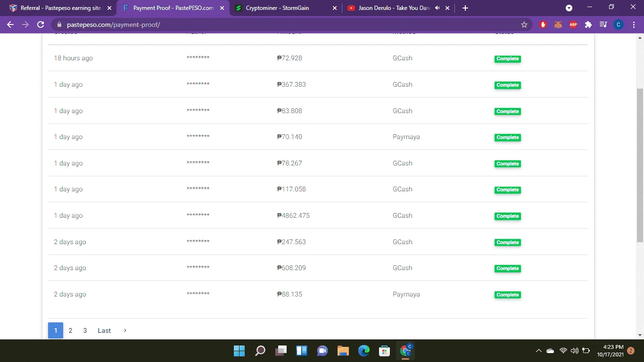Screen dimensions: 644x362
Task: Open Windows Search from the taskbar
Action: [260, 351]
